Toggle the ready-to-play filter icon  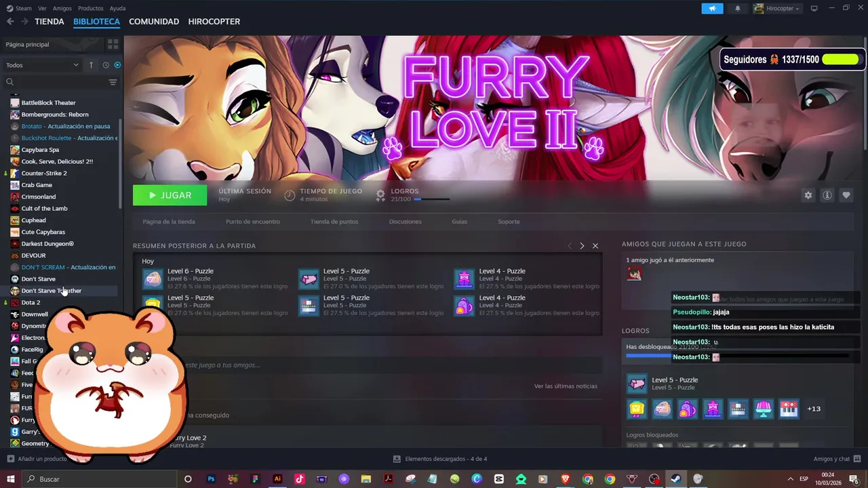click(x=117, y=65)
